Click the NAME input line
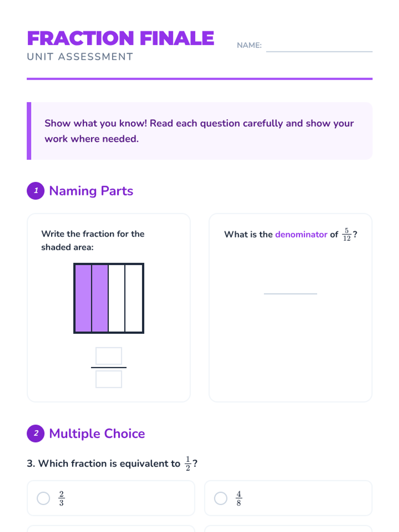Screen dimensions: 399x532 (319, 47)
